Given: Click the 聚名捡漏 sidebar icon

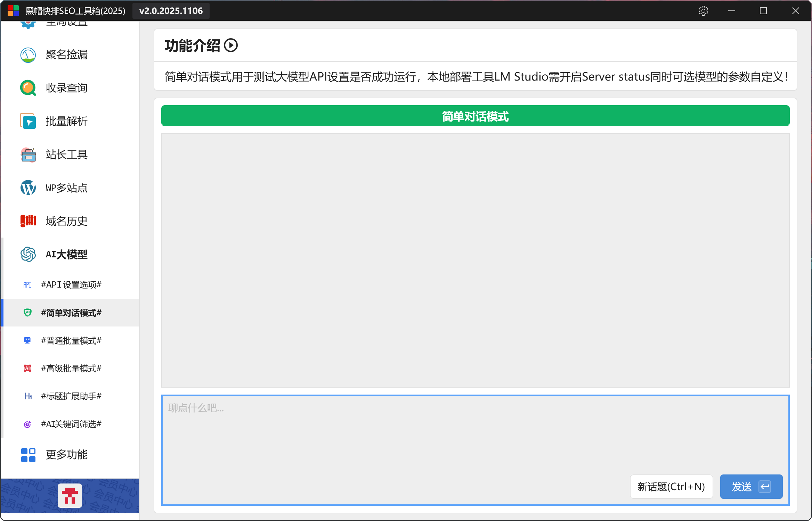Looking at the screenshot, I should pyautogui.click(x=28, y=55).
